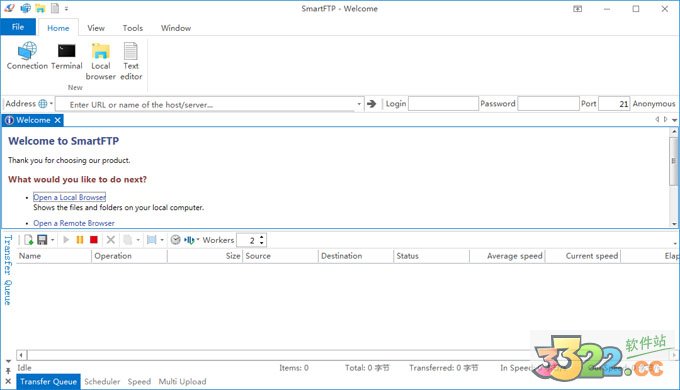Expand the speed limit dropdown arrow

click(198, 239)
